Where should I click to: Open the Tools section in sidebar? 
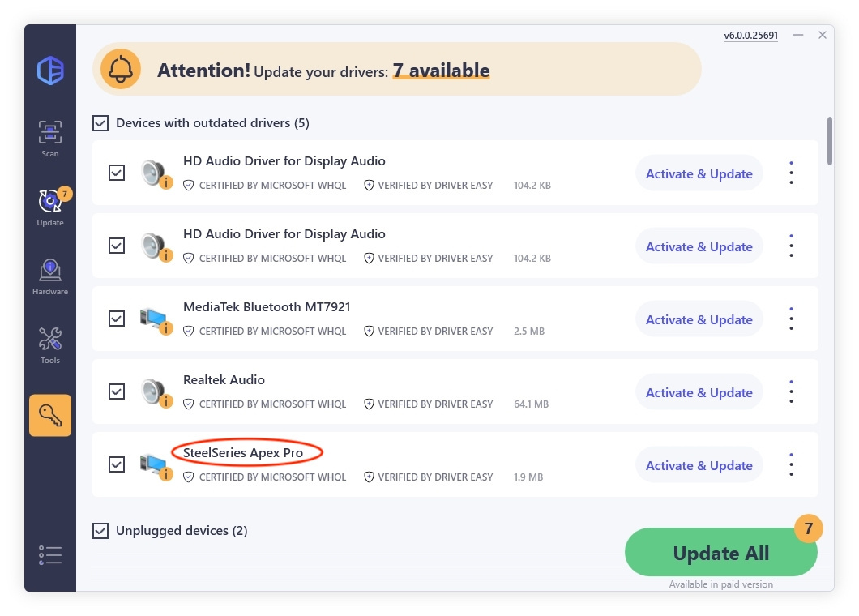(50, 345)
